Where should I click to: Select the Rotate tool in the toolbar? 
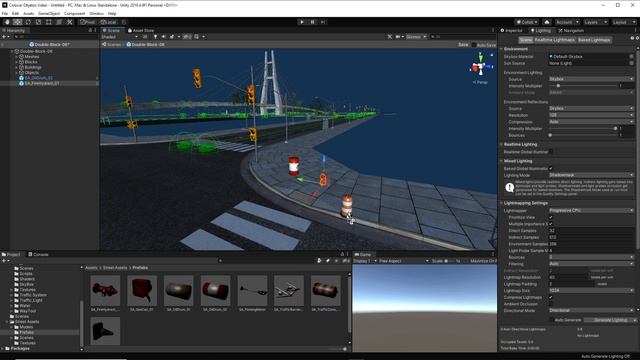click(28, 22)
